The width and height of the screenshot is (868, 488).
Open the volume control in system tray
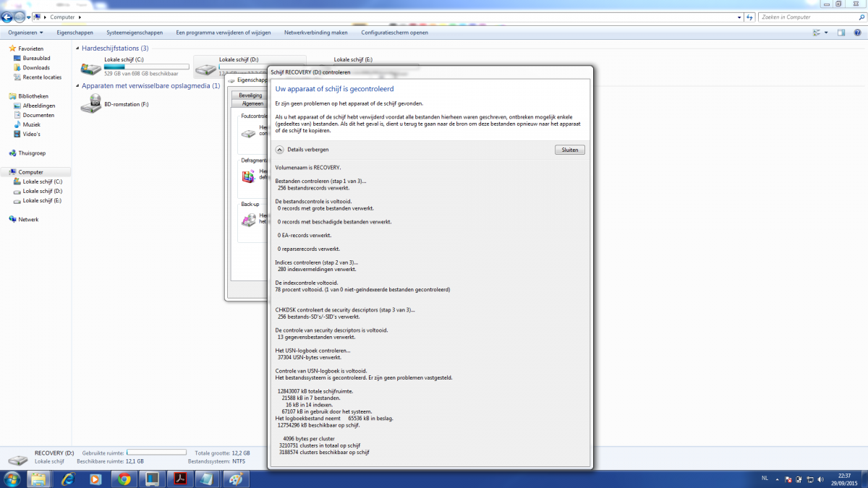point(820,479)
